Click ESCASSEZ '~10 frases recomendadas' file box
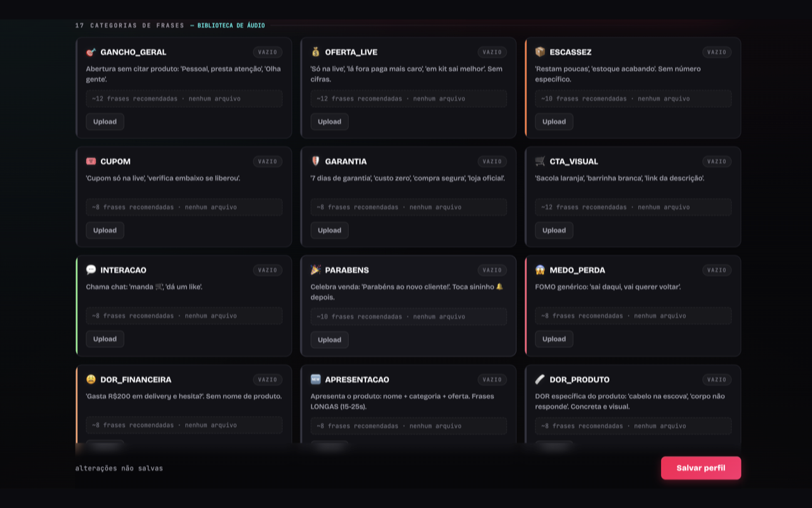Viewport: 812px width, 508px height. coord(633,98)
